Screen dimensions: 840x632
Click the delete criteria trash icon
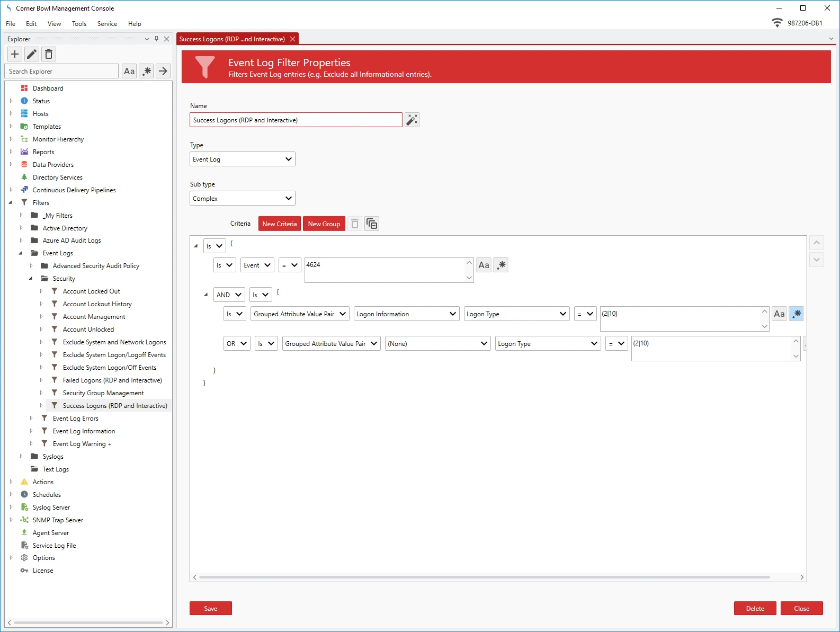coord(355,224)
